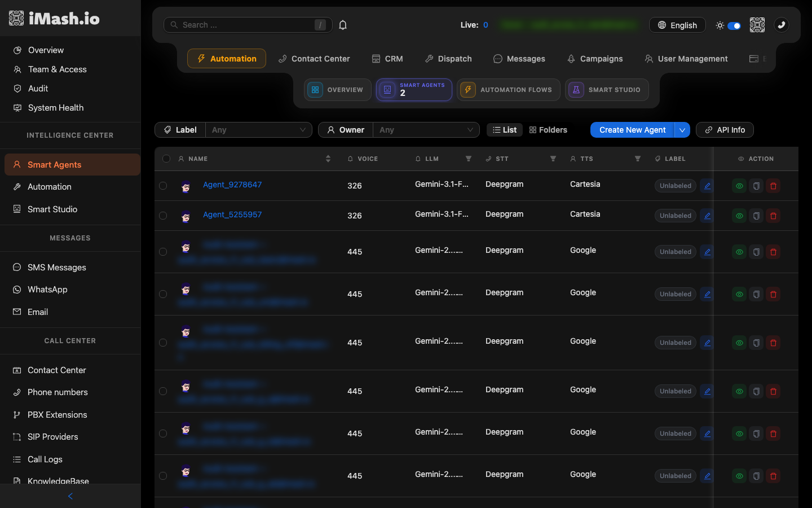The image size is (812, 508).
Task: Select the Smart Studio sub-tab
Action: tap(607, 90)
